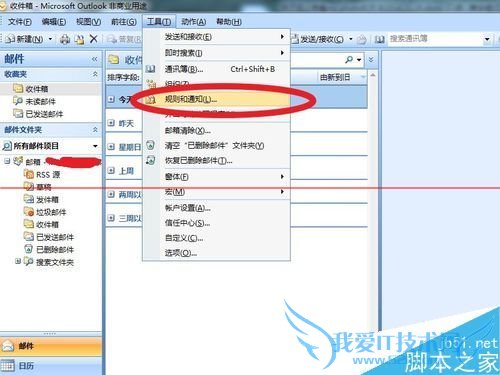Choose 窗体(F) submenu

tap(217, 177)
